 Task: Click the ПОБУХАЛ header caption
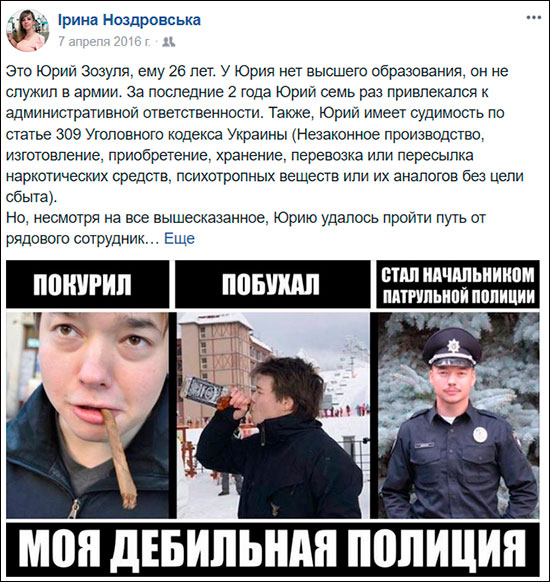[x=273, y=284]
